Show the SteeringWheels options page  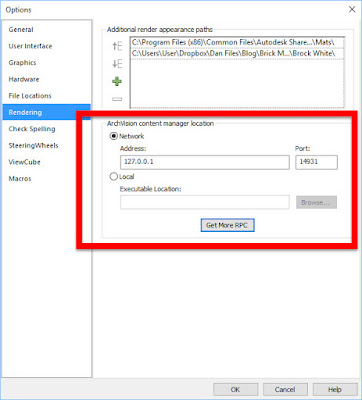coord(46,145)
